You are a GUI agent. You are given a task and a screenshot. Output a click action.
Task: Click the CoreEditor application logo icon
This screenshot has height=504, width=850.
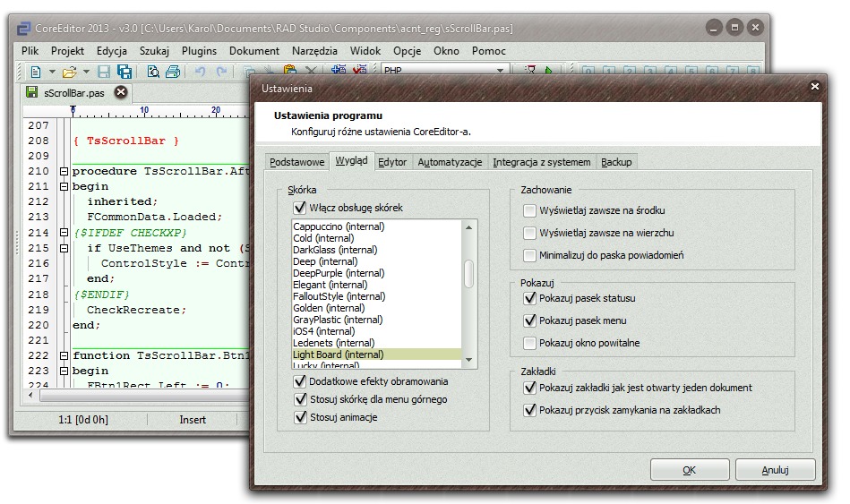pyautogui.click(x=24, y=28)
